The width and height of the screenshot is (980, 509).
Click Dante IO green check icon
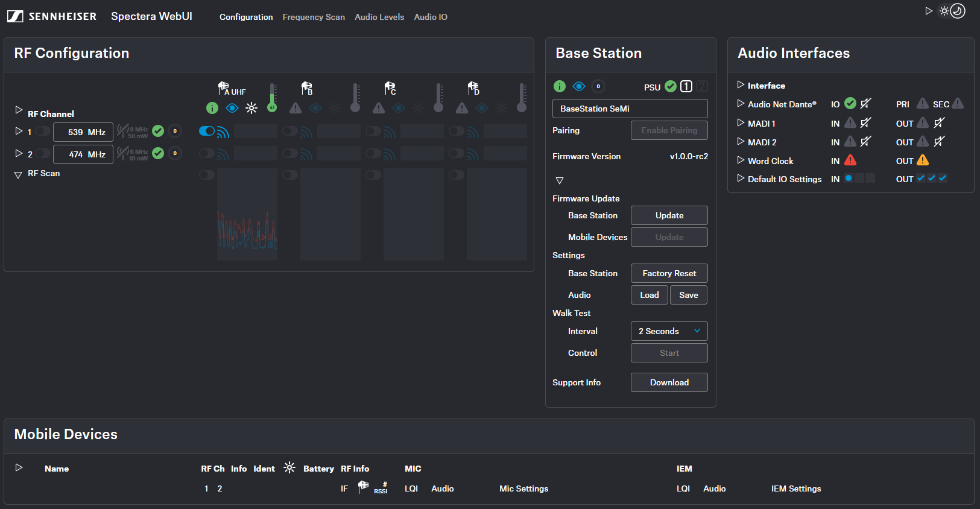pyautogui.click(x=850, y=103)
